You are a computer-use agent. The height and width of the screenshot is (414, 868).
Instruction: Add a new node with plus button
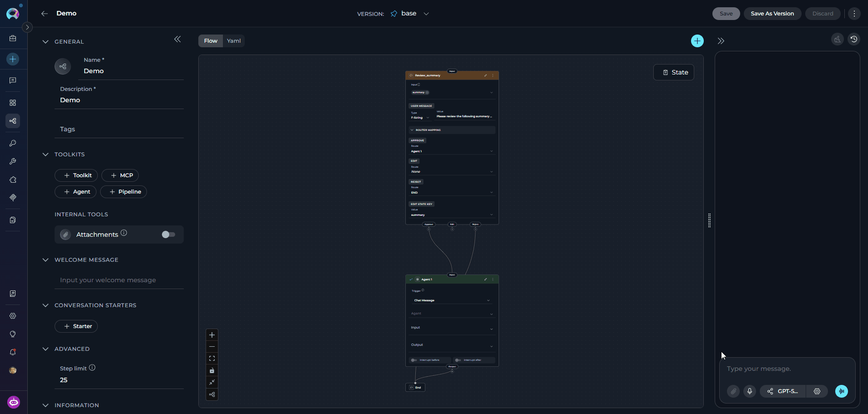pyautogui.click(x=697, y=41)
